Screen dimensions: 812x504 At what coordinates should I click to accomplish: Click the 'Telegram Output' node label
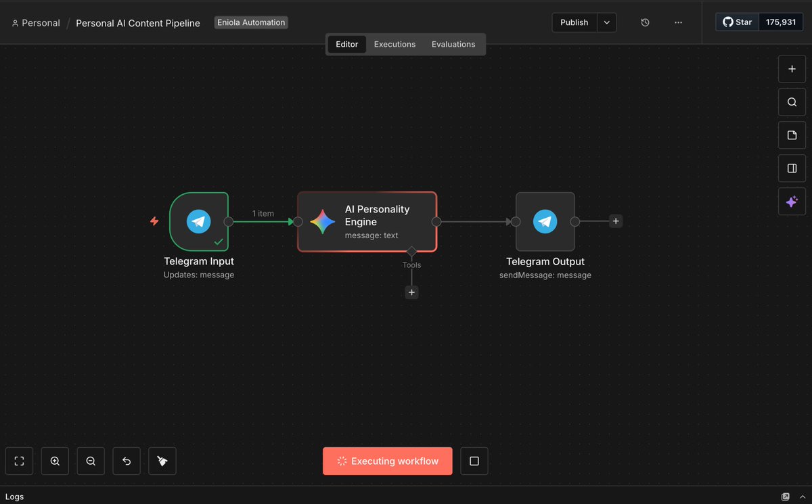tap(545, 261)
